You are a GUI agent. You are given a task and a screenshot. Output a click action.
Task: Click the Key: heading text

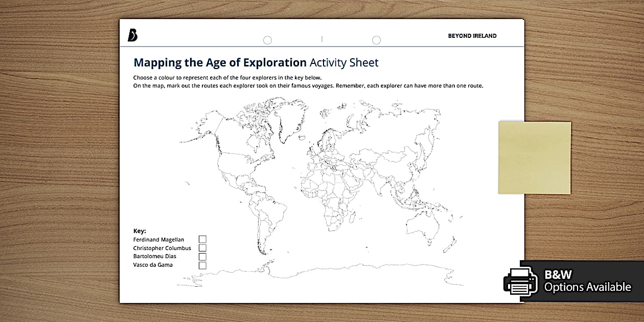click(140, 231)
